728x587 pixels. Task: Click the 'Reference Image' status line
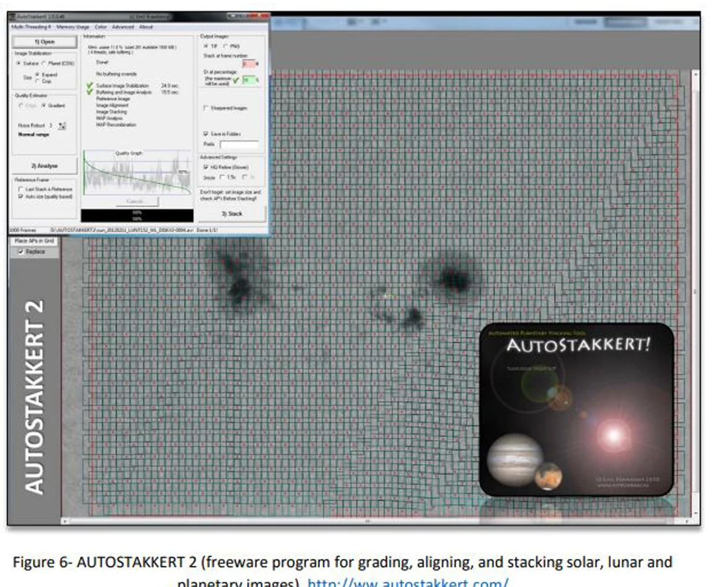point(113,99)
